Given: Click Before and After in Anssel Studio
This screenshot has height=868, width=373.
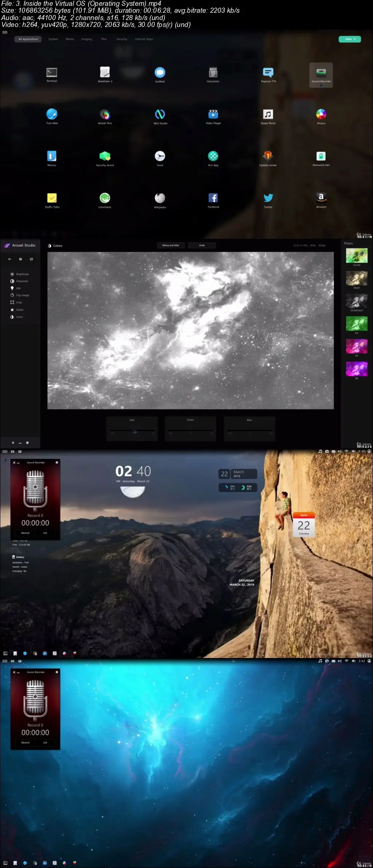Looking at the screenshot, I should click(171, 245).
